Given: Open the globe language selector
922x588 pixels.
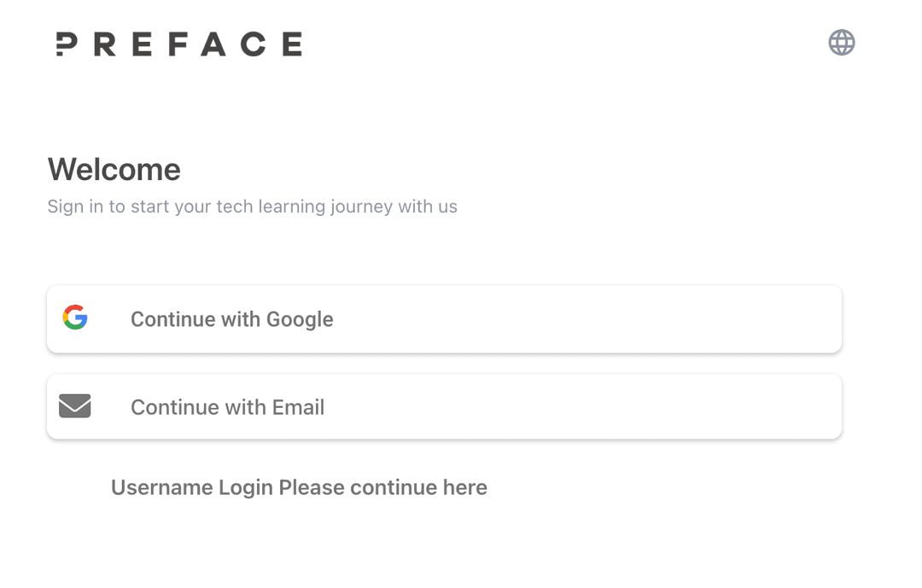Looking at the screenshot, I should click(x=841, y=43).
